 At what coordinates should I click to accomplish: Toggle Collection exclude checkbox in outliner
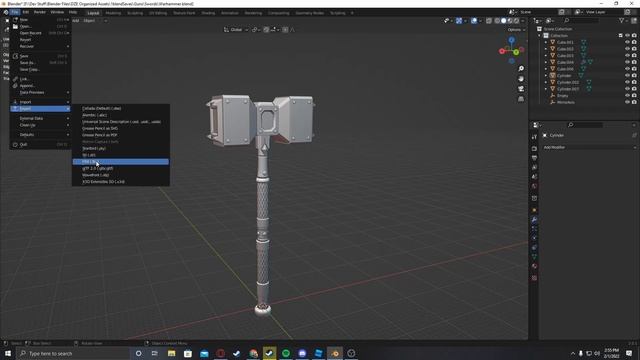[621, 36]
